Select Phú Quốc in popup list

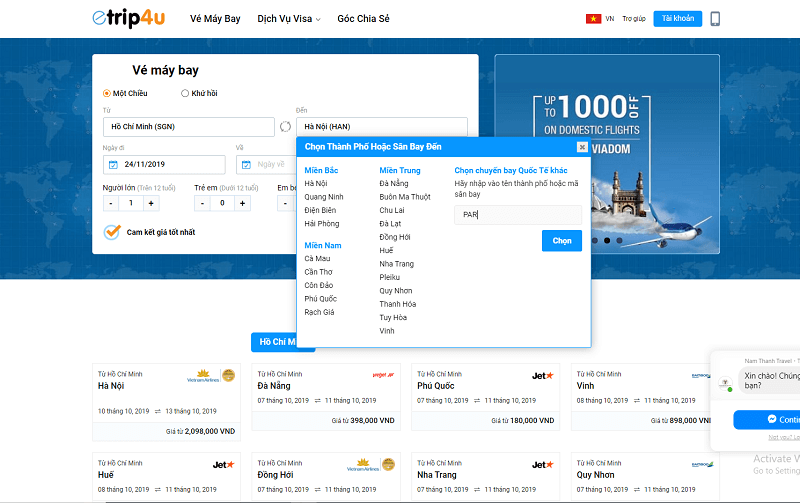pos(321,299)
